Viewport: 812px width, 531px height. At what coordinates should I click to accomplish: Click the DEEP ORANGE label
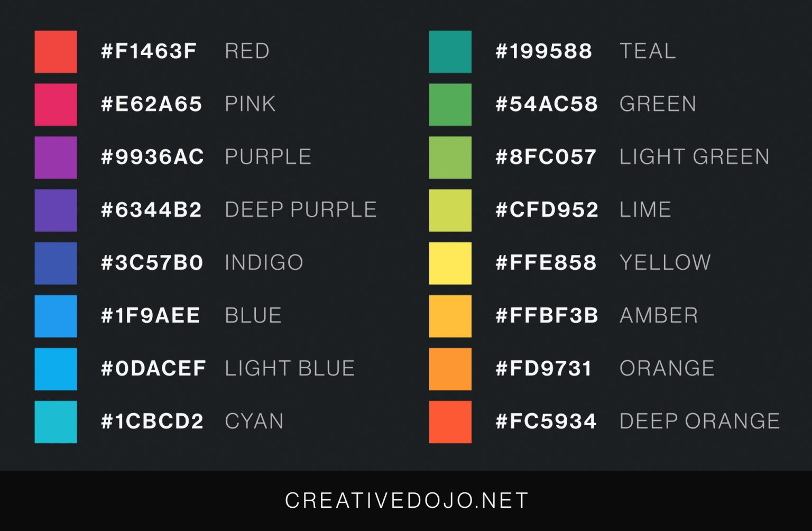point(699,422)
